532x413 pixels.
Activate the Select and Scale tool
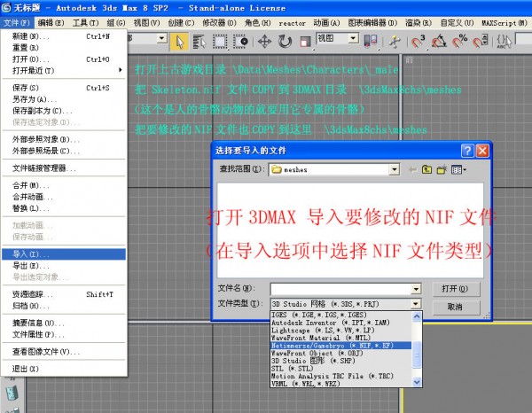click(x=305, y=42)
